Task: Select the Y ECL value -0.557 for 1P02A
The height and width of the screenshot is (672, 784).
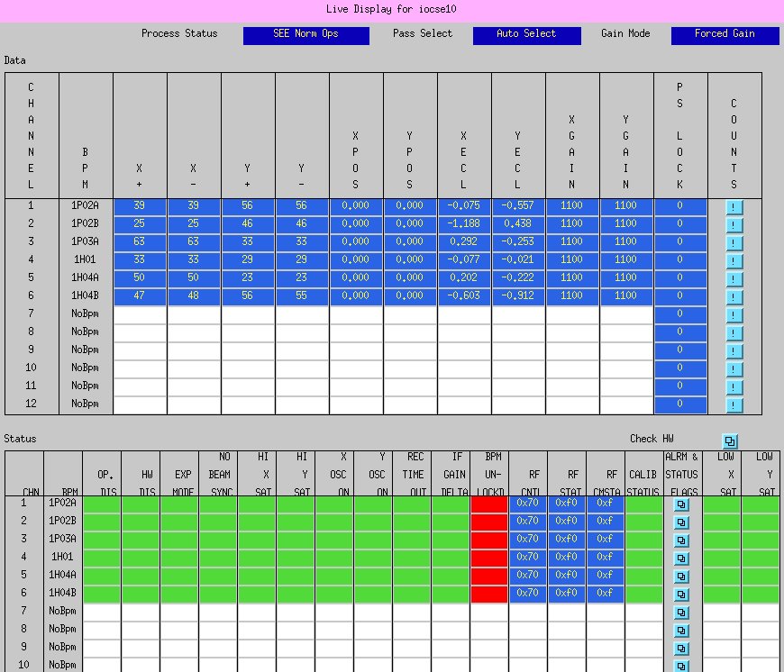Action: (517, 206)
